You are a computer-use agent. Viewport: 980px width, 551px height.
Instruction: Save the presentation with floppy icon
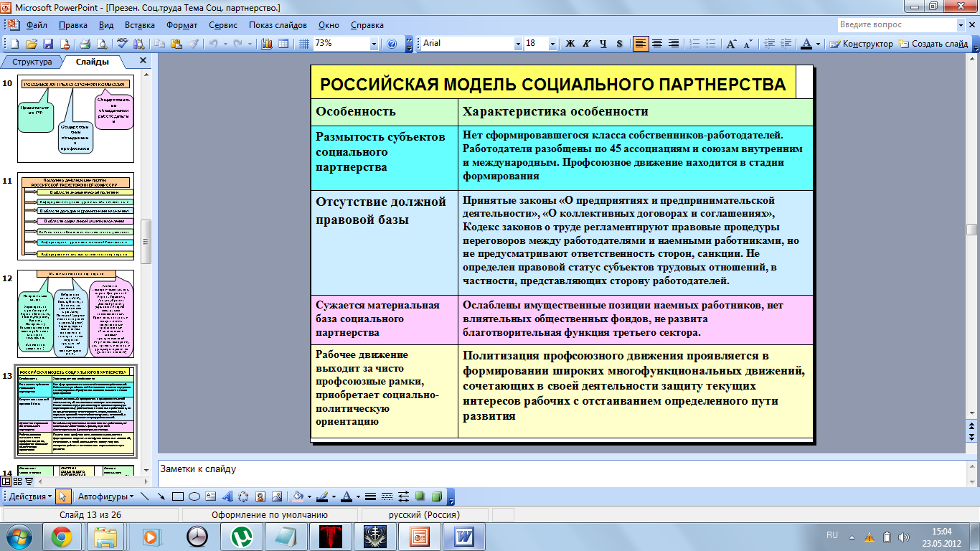(48, 43)
